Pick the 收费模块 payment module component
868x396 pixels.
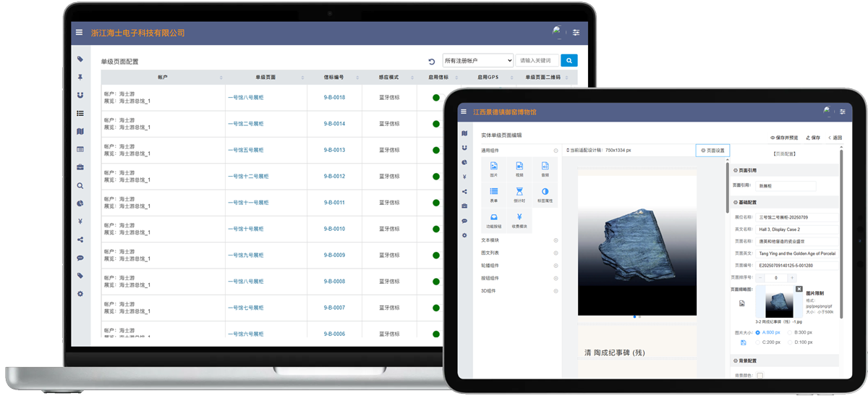519,221
